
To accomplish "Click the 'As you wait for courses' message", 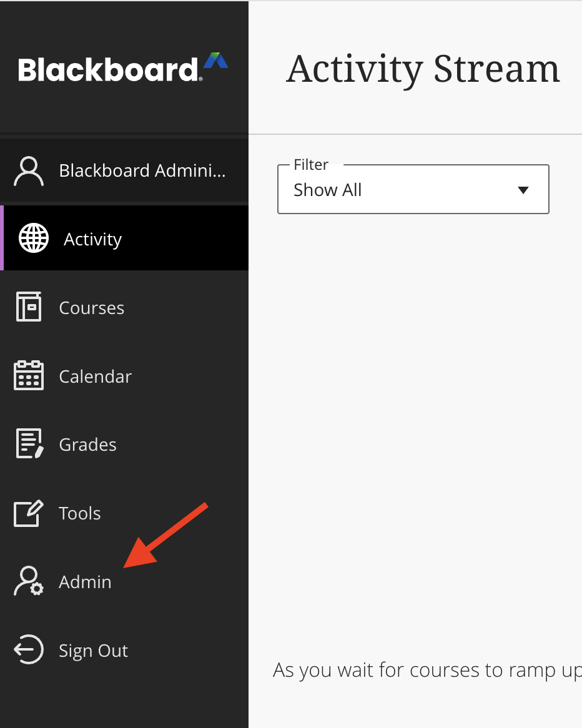I will pos(427,671).
